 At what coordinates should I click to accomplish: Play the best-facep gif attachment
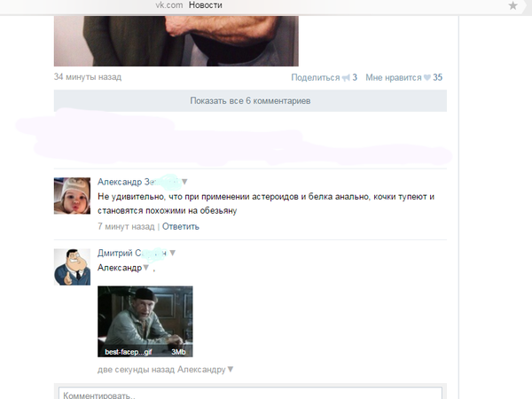(x=145, y=322)
